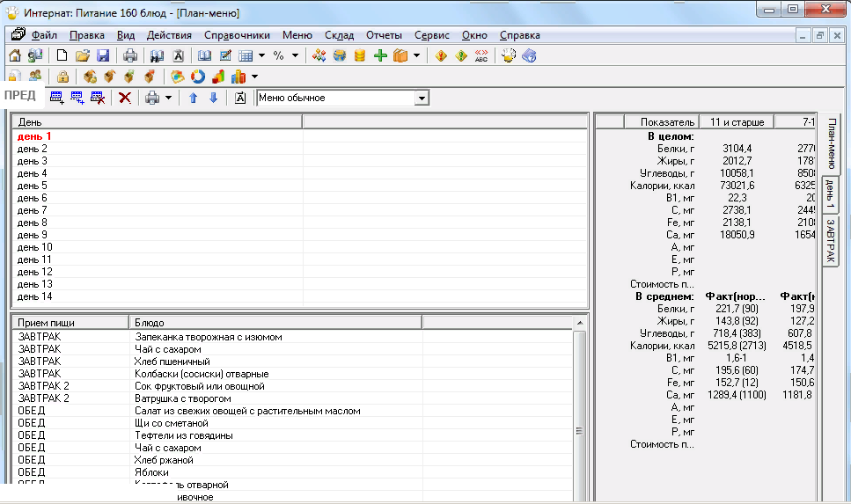Expand the bar chart icon dropdown arrow

pos(254,77)
